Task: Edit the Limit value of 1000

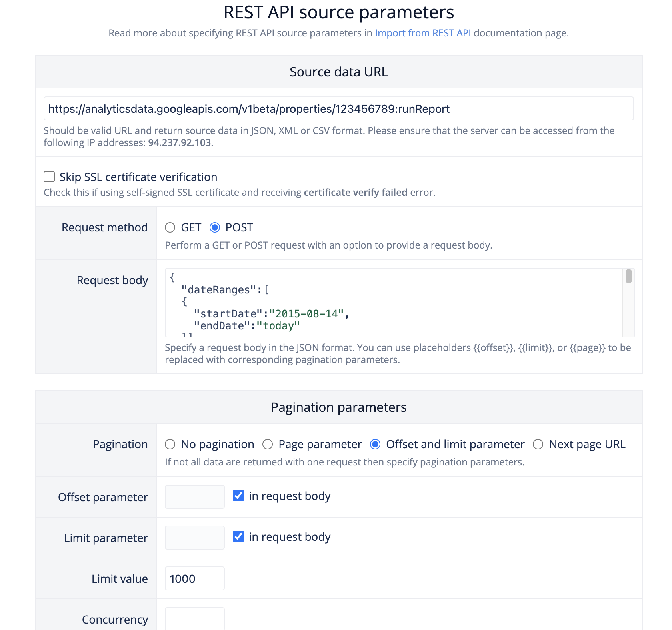Action: 194,578
